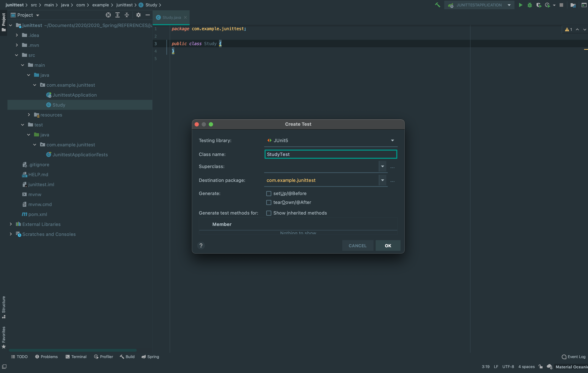Screen dimensions: 588x373
Task: Check Show inherited methods
Action: (x=269, y=213)
